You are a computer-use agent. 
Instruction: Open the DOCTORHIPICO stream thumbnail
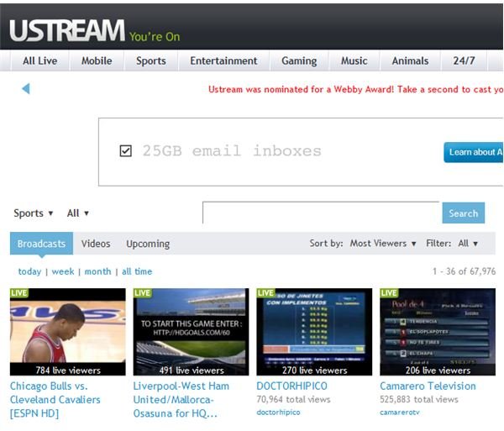tap(314, 332)
